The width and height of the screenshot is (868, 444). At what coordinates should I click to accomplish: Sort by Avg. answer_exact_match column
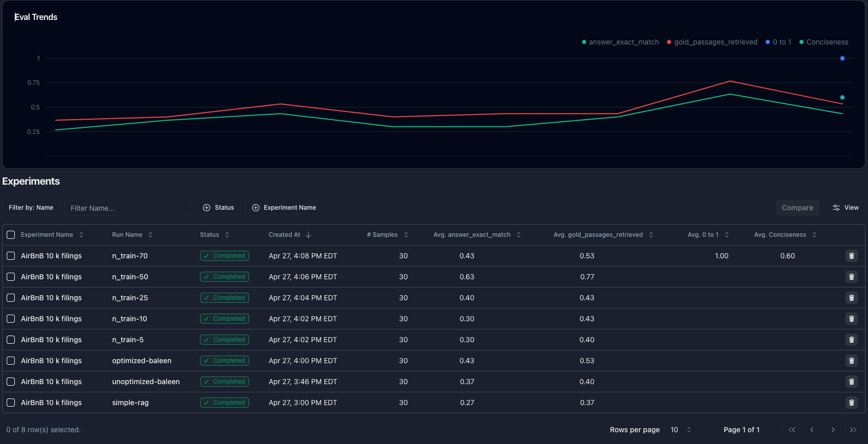(x=477, y=235)
